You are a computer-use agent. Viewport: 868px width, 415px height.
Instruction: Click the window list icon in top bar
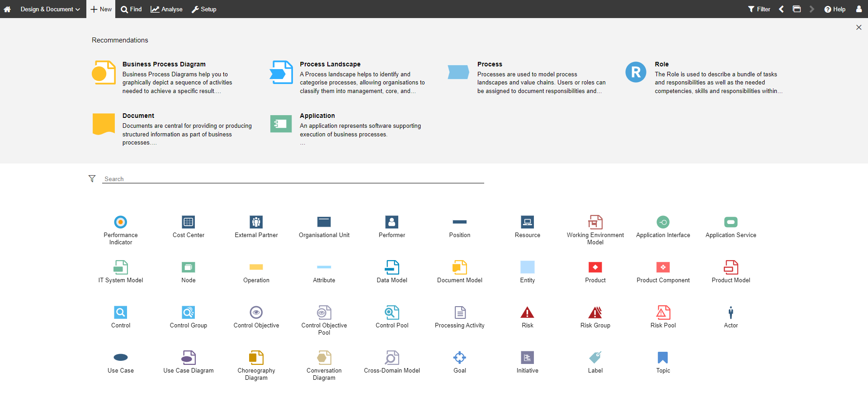click(797, 9)
